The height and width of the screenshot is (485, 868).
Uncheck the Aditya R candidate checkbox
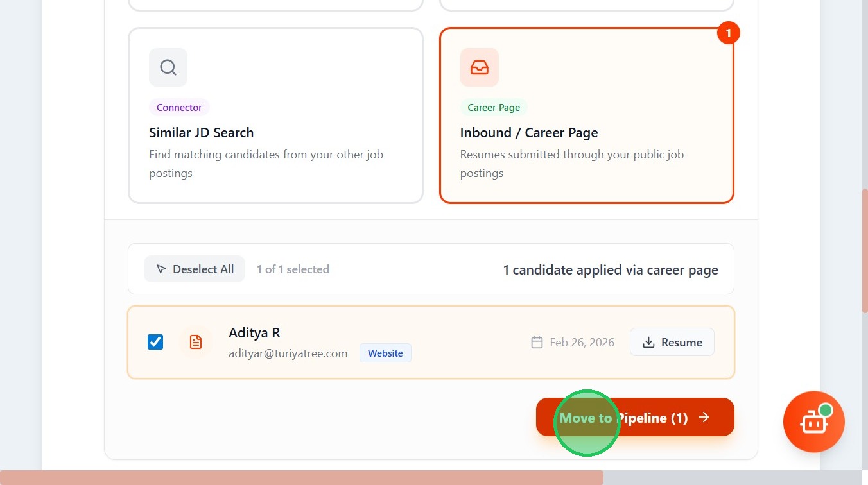click(155, 342)
